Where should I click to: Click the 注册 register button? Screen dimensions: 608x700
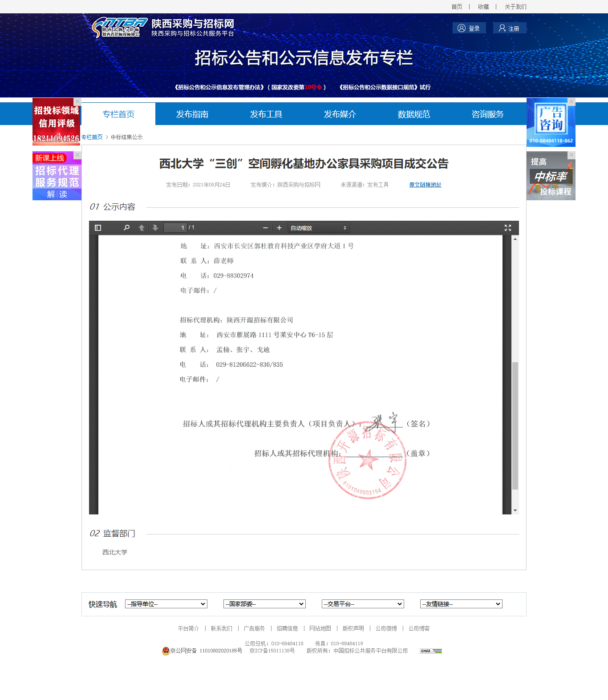click(x=509, y=28)
